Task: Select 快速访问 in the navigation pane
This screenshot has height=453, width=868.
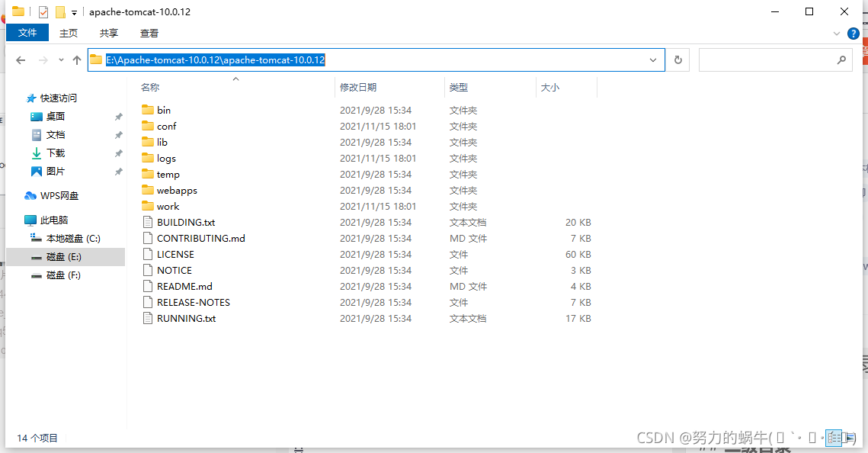Action: (x=59, y=98)
